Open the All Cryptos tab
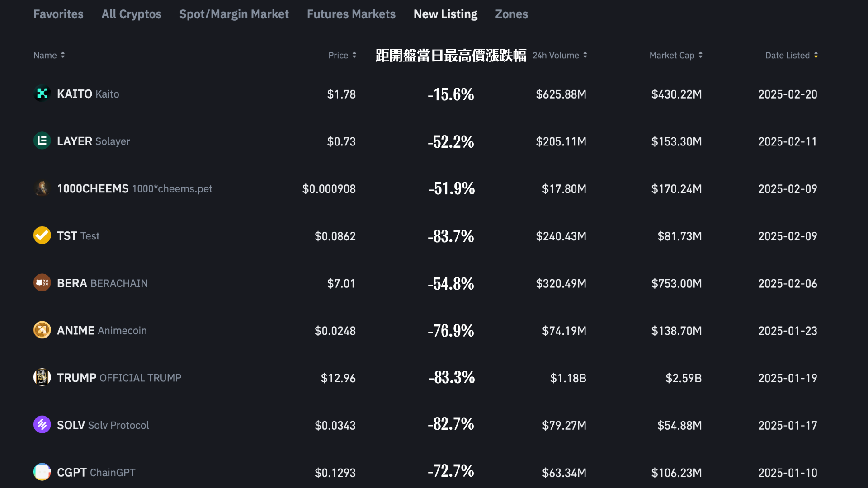Viewport: 868px width, 488px height. [131, 14]
